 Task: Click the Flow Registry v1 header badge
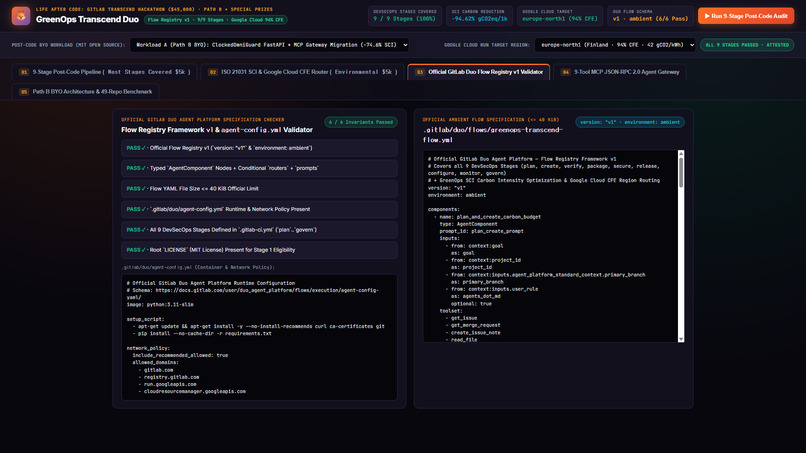pos(215,20)
